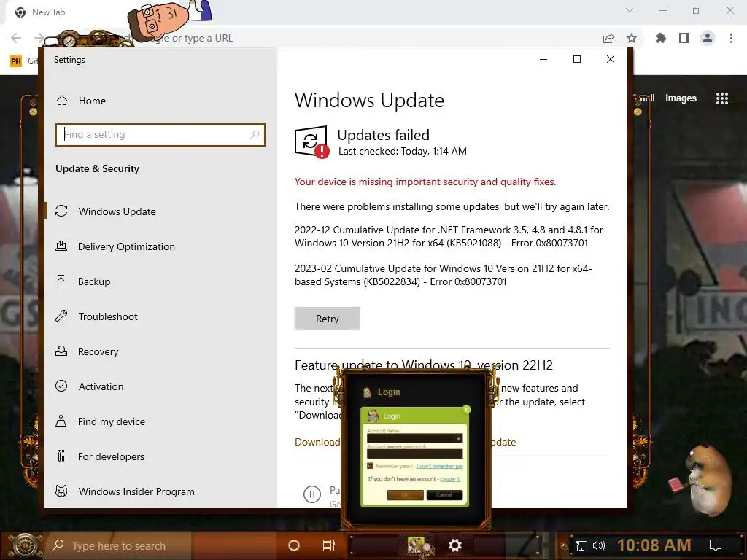Click the account password field in the Login dialog
The width and height of the screenshot is (747, 560).
point(414,454)
